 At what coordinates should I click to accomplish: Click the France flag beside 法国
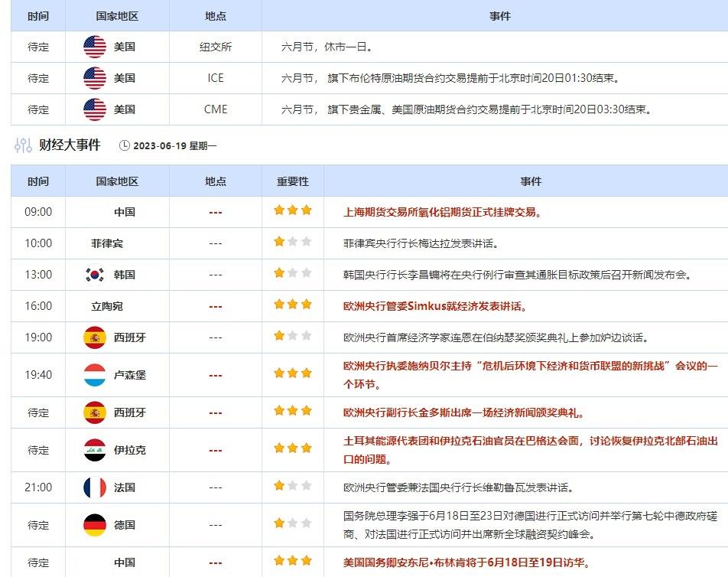(x=95, y=487)
